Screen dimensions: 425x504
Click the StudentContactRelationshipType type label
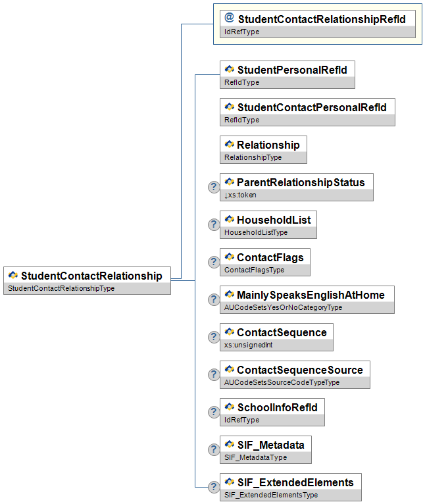(61, 288)
